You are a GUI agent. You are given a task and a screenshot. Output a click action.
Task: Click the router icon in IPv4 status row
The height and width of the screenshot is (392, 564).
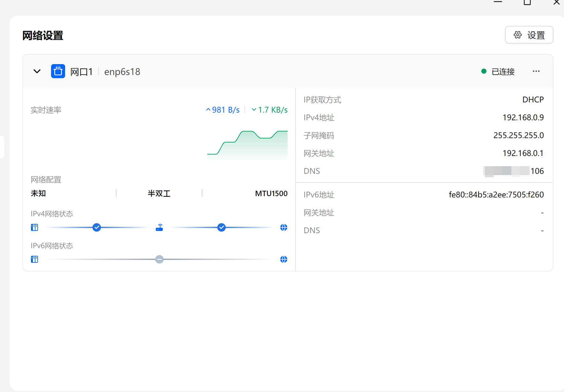[159, 227]
